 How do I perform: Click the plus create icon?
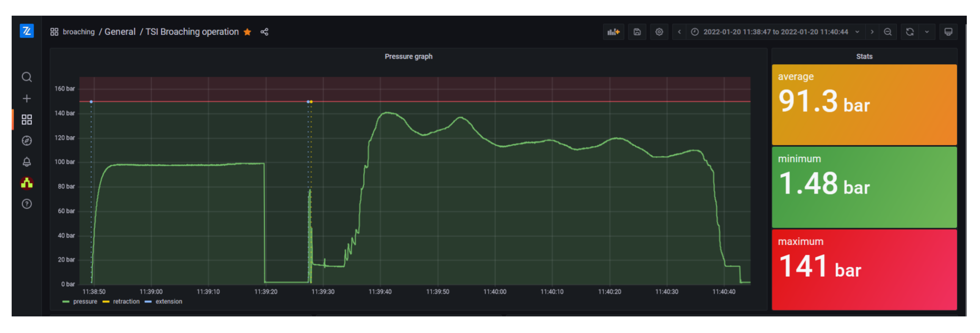pos(27,99)
